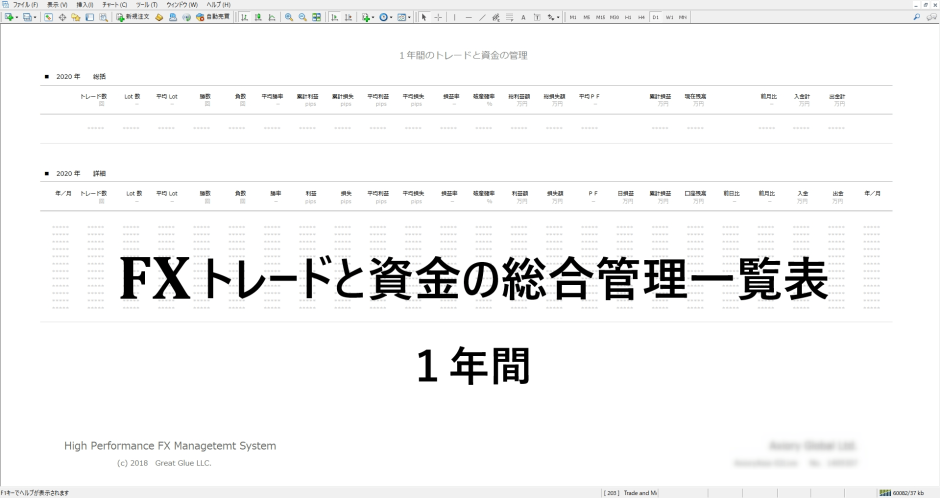
Task: Expand the new chart dropdown arrow
Action: (16, 17)
